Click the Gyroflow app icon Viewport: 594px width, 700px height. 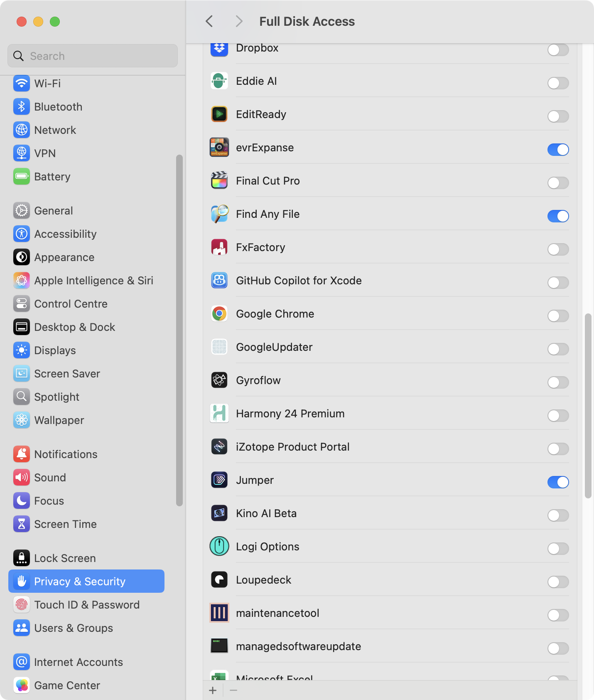pyautogui.click(x=219, y=380)
